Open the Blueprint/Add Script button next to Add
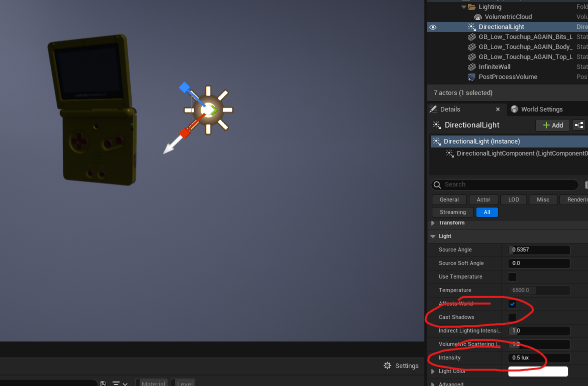 pos(579,125)
